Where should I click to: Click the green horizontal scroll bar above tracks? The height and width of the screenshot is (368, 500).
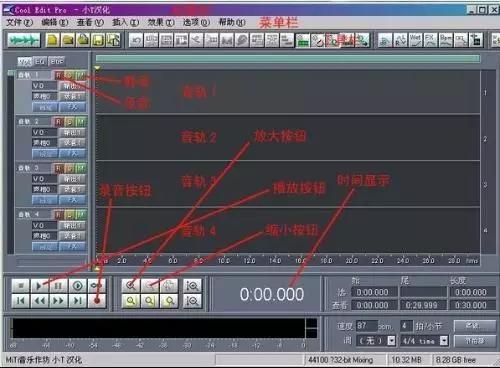click(288, 59)
